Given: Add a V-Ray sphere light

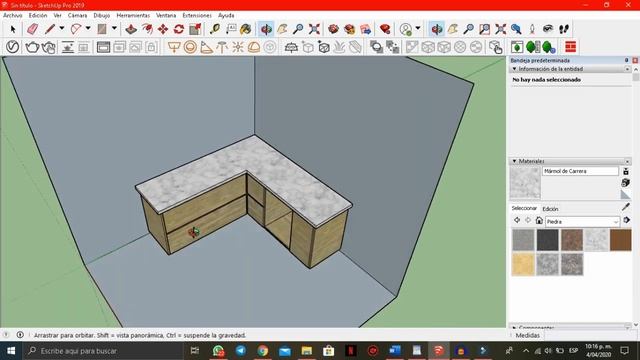Looking at the screenshot, I should [190, 47].
